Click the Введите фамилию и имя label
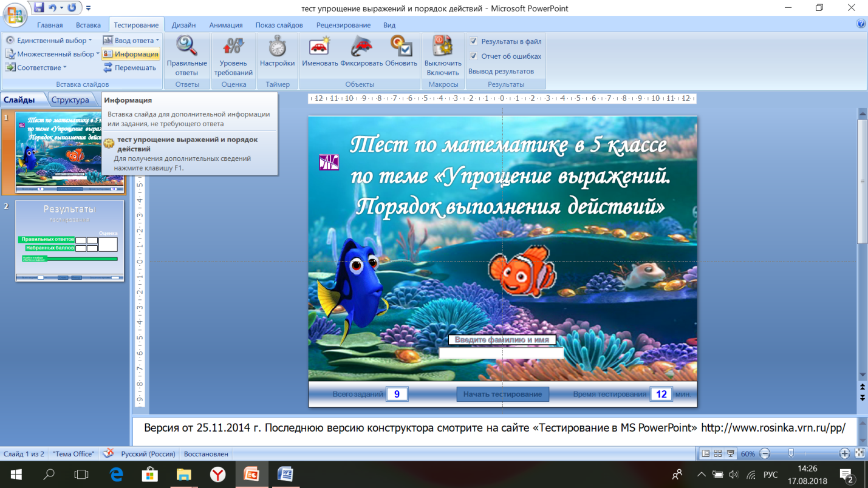The width and height of the screenshot is (868, 488). 502,340
